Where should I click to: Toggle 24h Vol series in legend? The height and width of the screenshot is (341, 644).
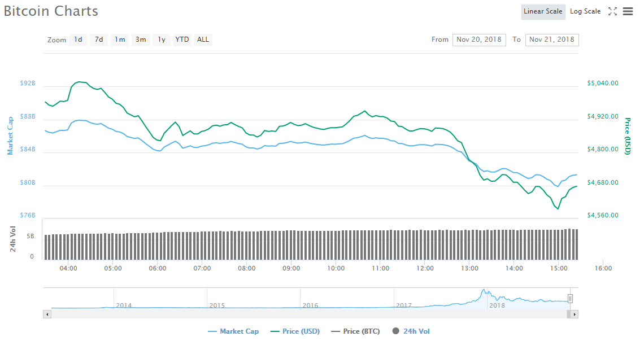[411, 331]
